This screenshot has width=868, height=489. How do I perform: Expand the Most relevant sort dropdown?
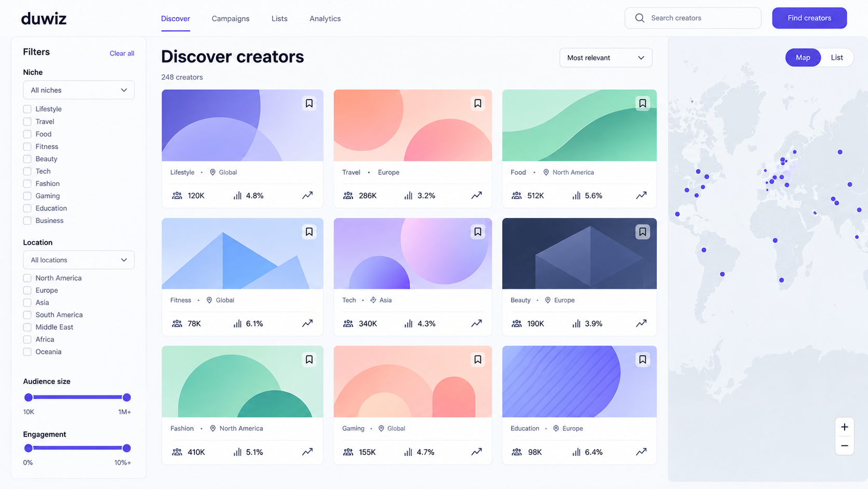click(x=606, y=58)
